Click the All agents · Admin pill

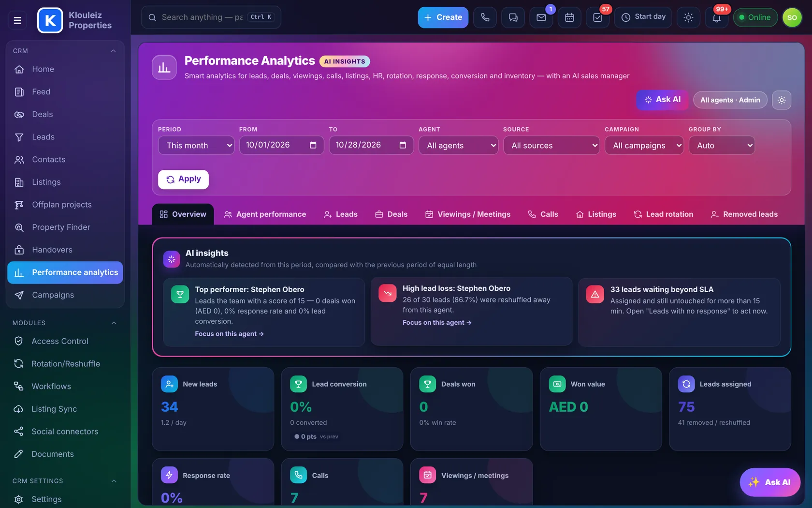coord(730,100)
